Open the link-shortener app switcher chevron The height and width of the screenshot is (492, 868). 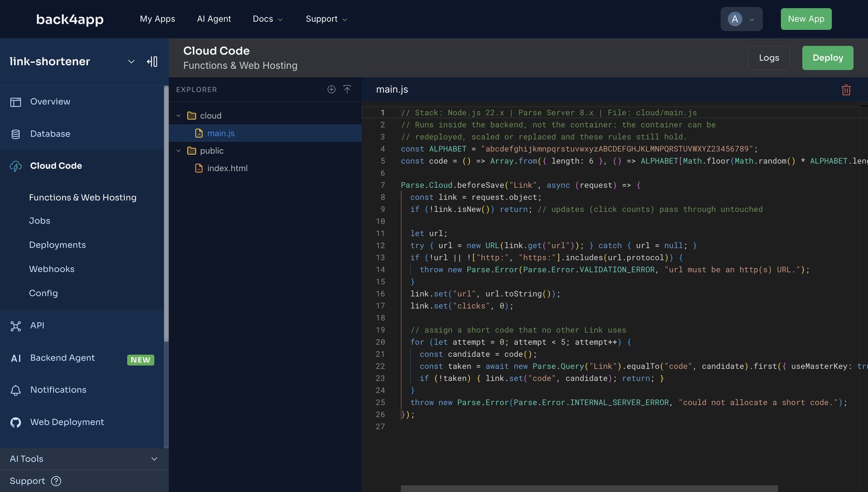tap(131, 61)
